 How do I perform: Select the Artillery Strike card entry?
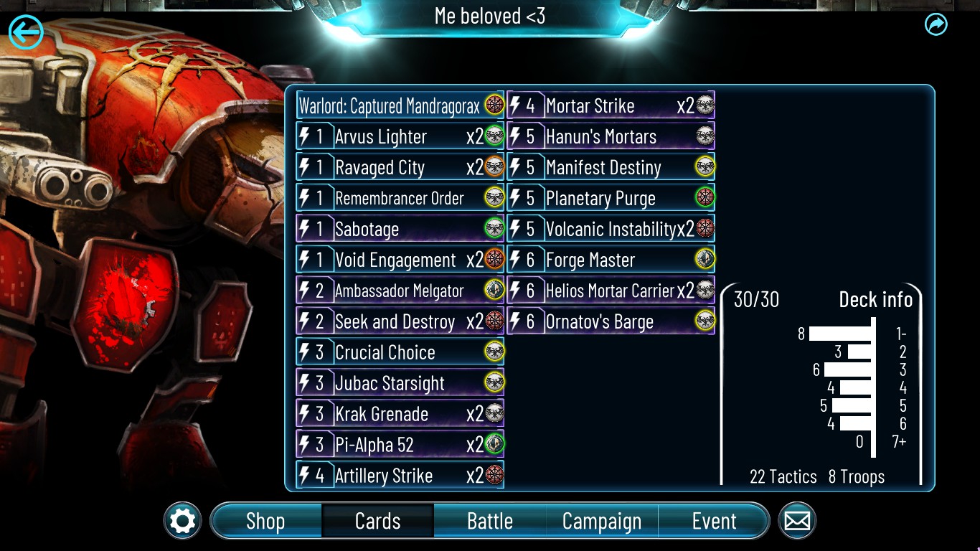click(400, 476)
